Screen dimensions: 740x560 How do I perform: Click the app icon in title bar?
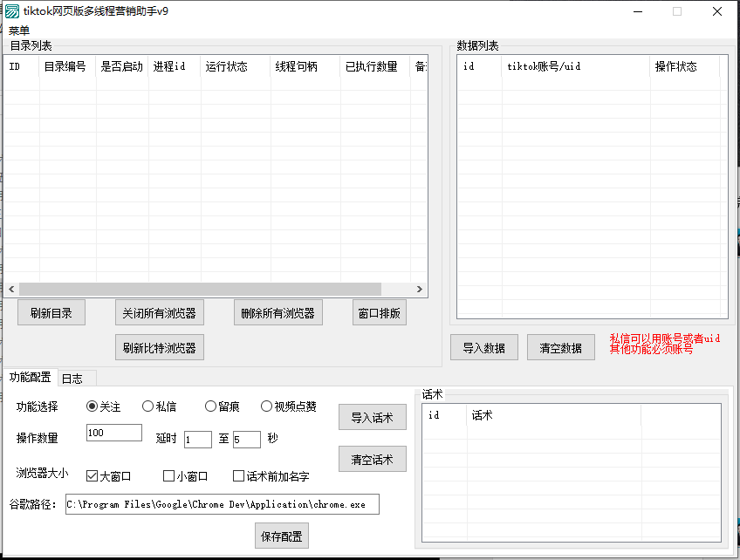(12, 11)
